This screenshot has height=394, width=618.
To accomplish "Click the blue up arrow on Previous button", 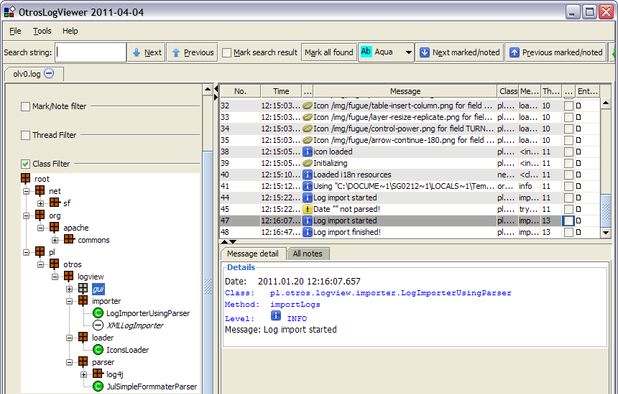I will click(x=176, y=52).
